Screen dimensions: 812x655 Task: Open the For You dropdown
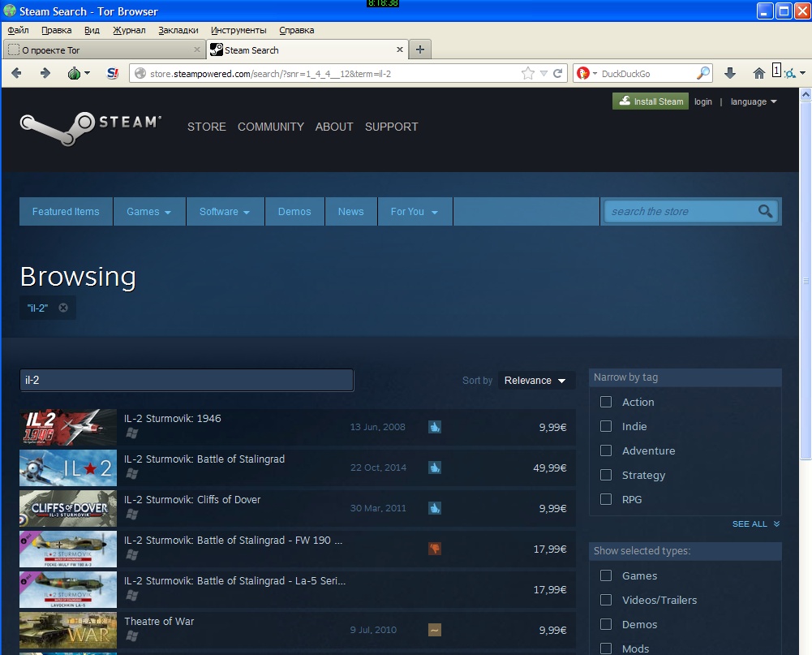415,211
